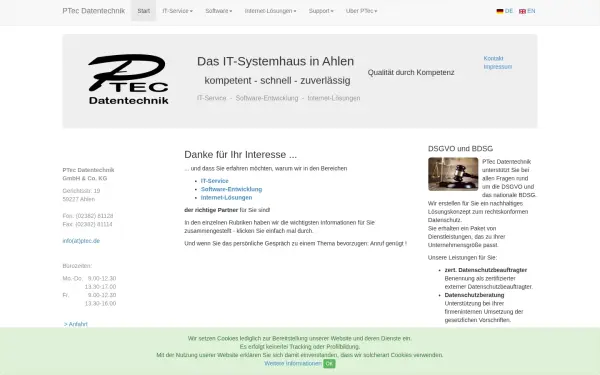Open the Anfahrt directions link
Viewport: 600px width, 375px height.
click(76, 324)
